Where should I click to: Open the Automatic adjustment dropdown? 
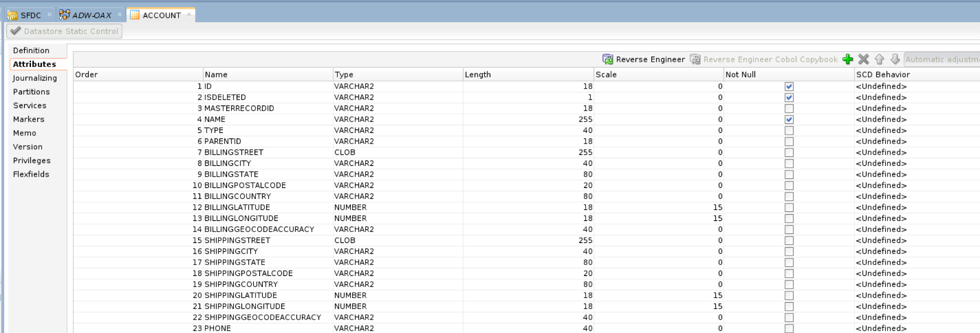pos(941,59)
